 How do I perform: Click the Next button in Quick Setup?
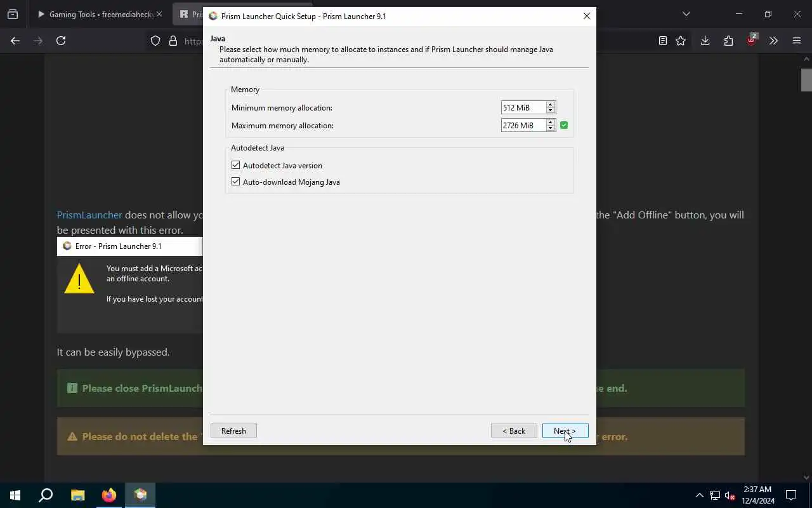point(565,431)
